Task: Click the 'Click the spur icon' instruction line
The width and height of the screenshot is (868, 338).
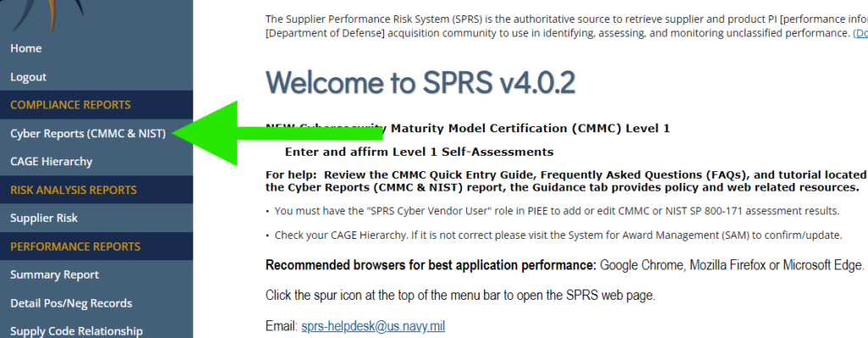Action: click(x=460, y=296)
